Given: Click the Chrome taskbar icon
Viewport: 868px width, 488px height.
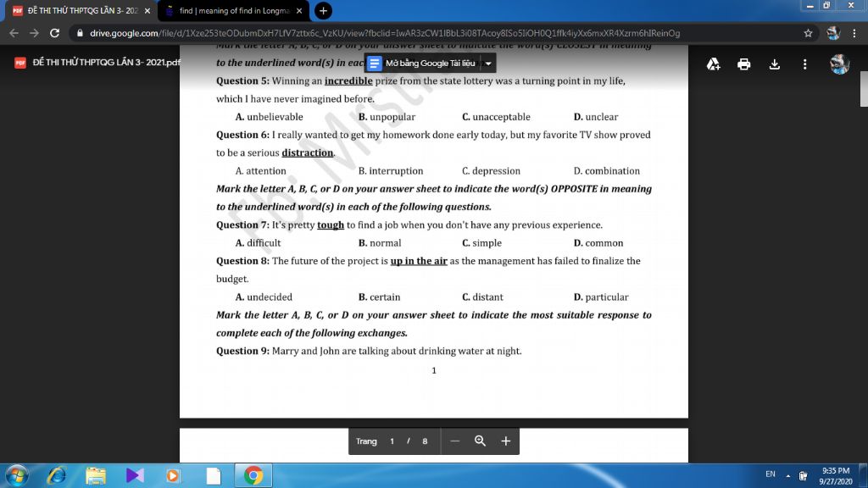Looking at the screenshot, I should click(253, 475).
